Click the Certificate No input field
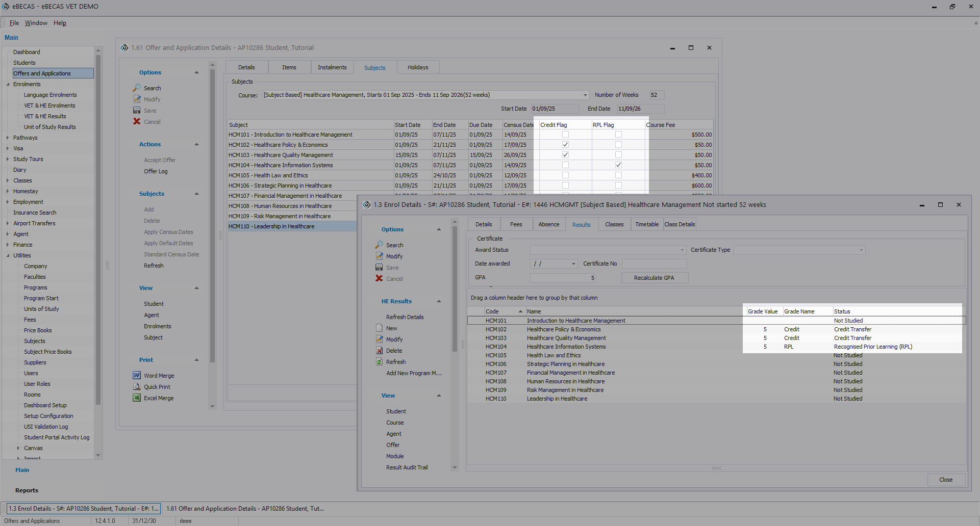980x526 pixels. [654, 264]
